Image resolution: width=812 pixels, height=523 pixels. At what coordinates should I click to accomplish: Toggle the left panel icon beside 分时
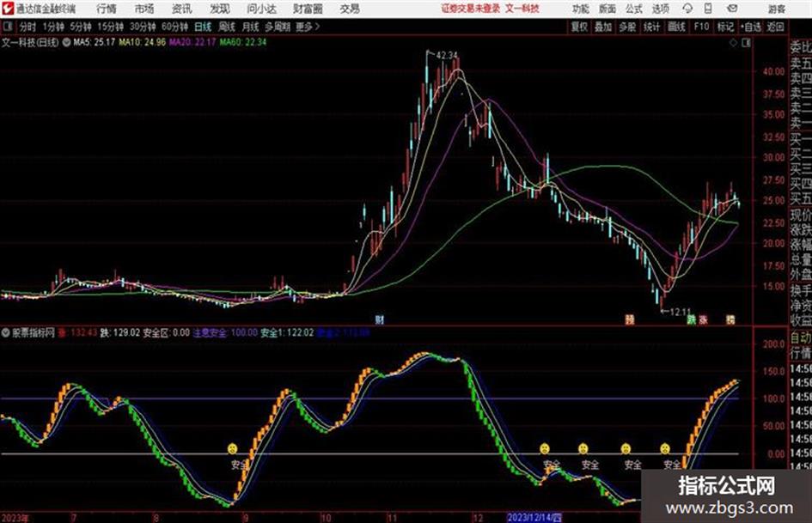coord(8,27)
